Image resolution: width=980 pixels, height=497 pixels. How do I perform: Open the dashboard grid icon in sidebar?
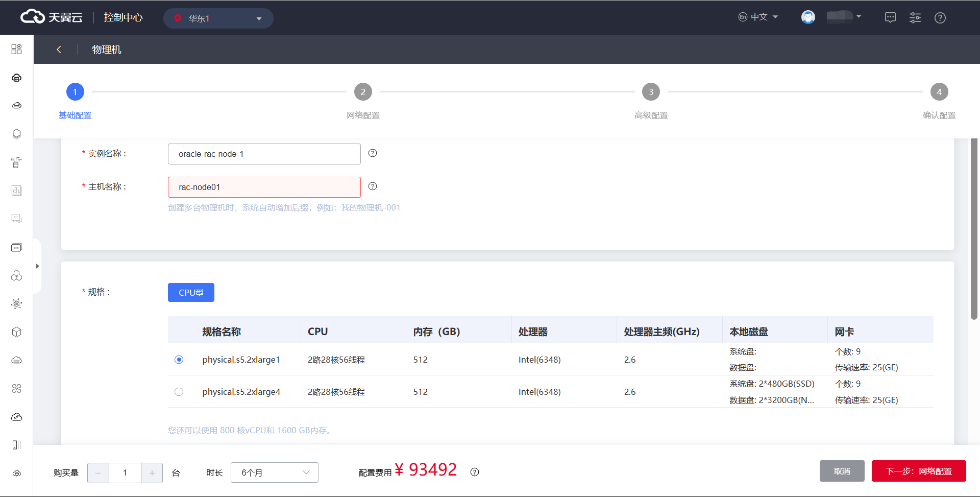pos(16,49)
